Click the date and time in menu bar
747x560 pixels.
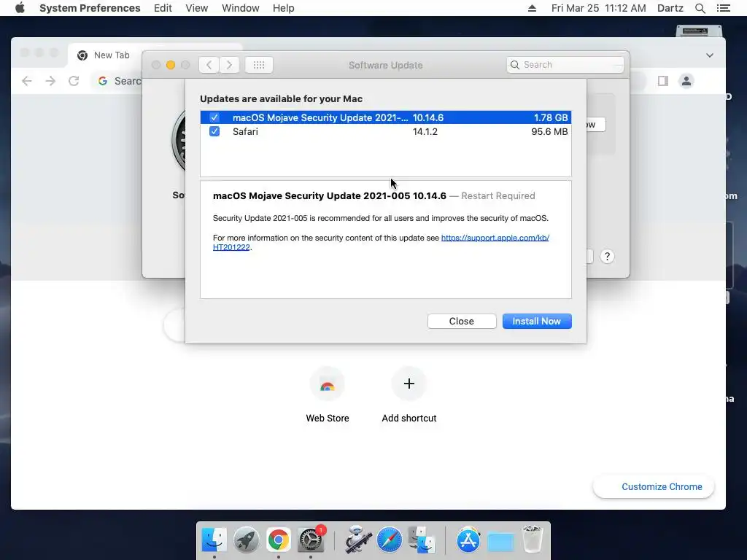(x=598, y=8)
